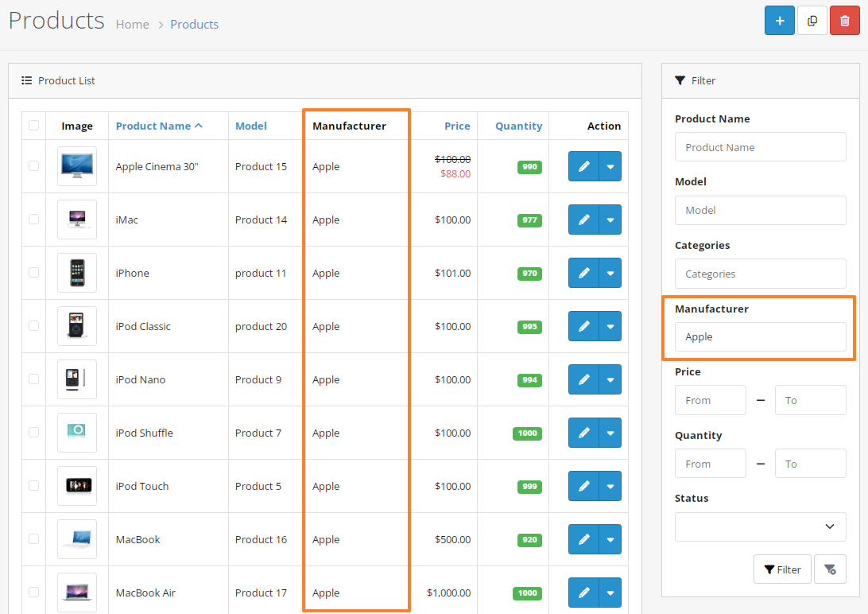Screen dimensions: 868x614
Task: Expand action dropdown arrow for iMac
Action: point(610,220)
